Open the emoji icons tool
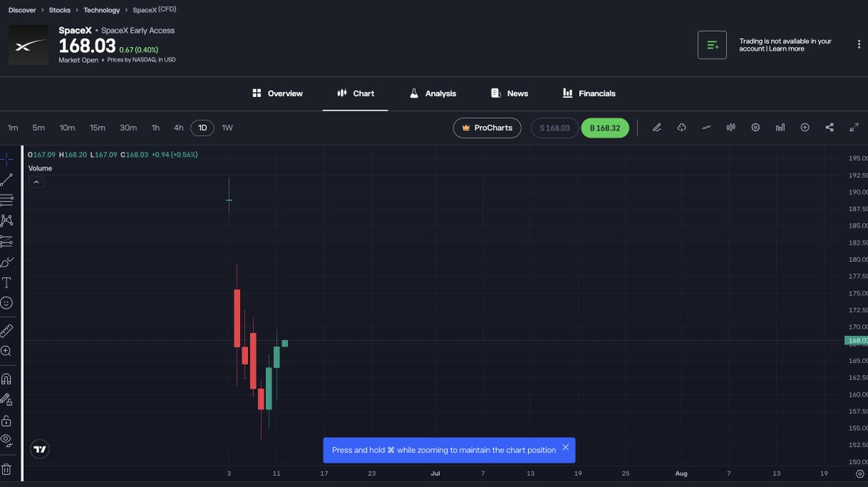The height and width of the screenshot is (487, 868). click(7, 302)
